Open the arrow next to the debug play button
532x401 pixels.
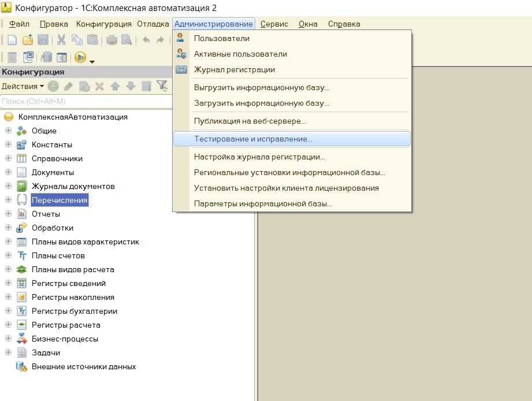(x=92, y=62)
